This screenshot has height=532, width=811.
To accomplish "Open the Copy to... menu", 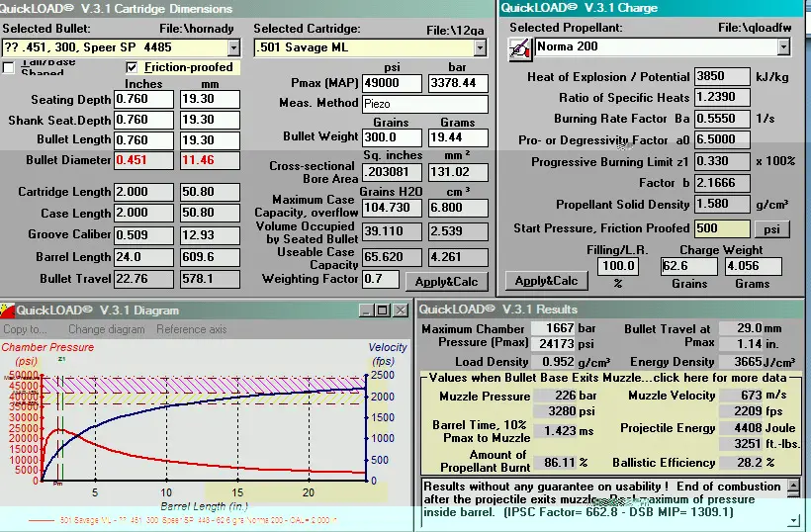I will point(25,329).
